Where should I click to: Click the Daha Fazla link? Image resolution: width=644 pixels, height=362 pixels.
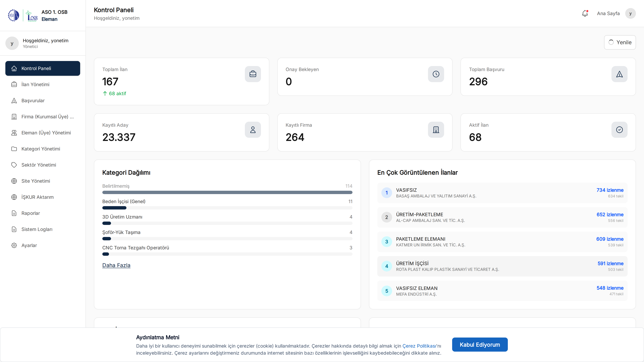(116, 265)
